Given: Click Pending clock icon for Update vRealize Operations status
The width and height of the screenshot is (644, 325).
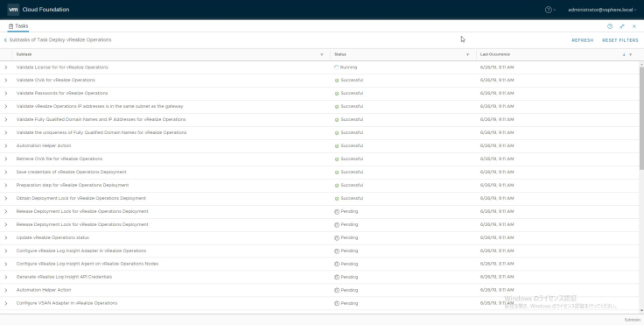Looking at the screenshot, I should tap(337, 238).
